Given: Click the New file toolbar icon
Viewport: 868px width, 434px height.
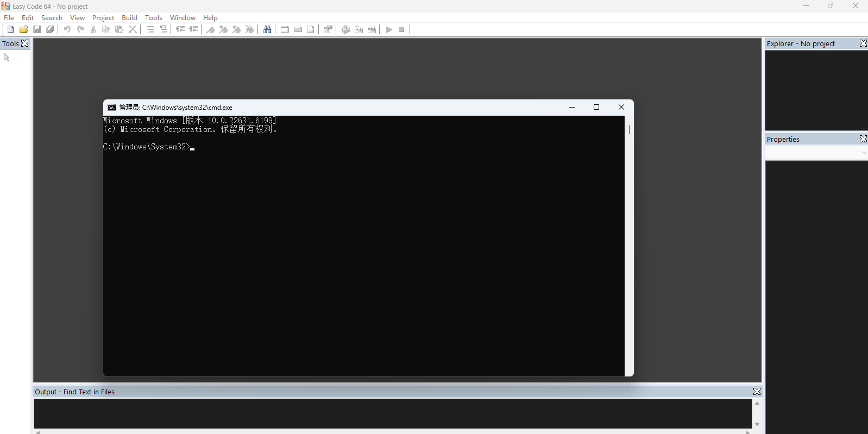Looking at the screenshot, I should (10, 29).
